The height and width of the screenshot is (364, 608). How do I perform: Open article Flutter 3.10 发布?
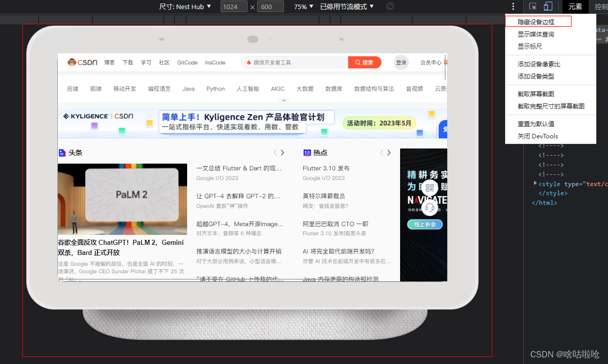(x=326, y=168)
